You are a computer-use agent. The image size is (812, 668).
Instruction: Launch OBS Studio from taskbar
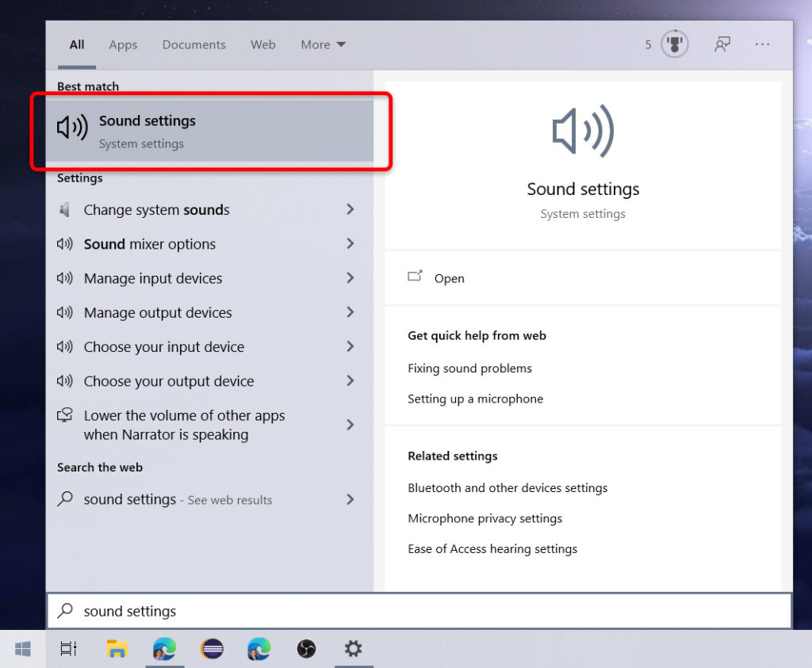[306, 649]
